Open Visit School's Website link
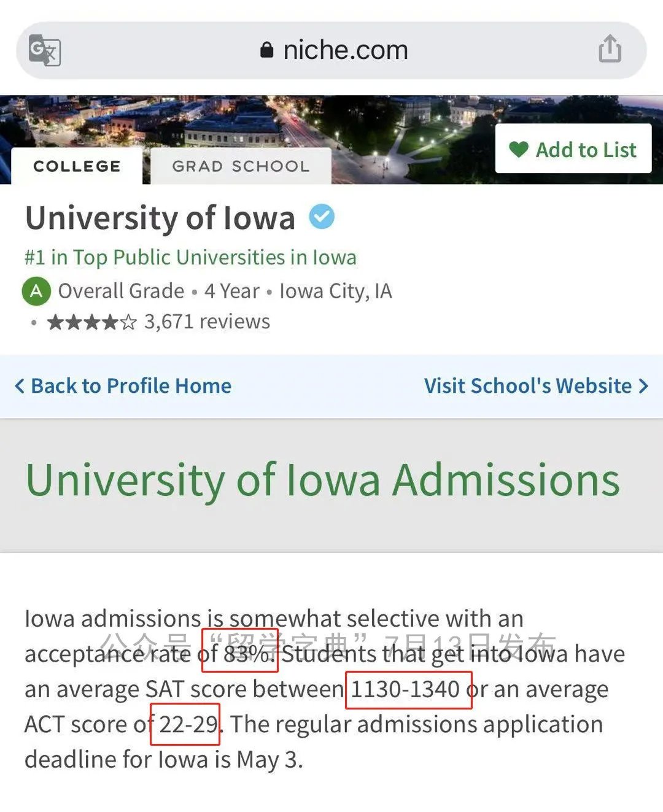 pyautogui.click(x=536, y=386)
